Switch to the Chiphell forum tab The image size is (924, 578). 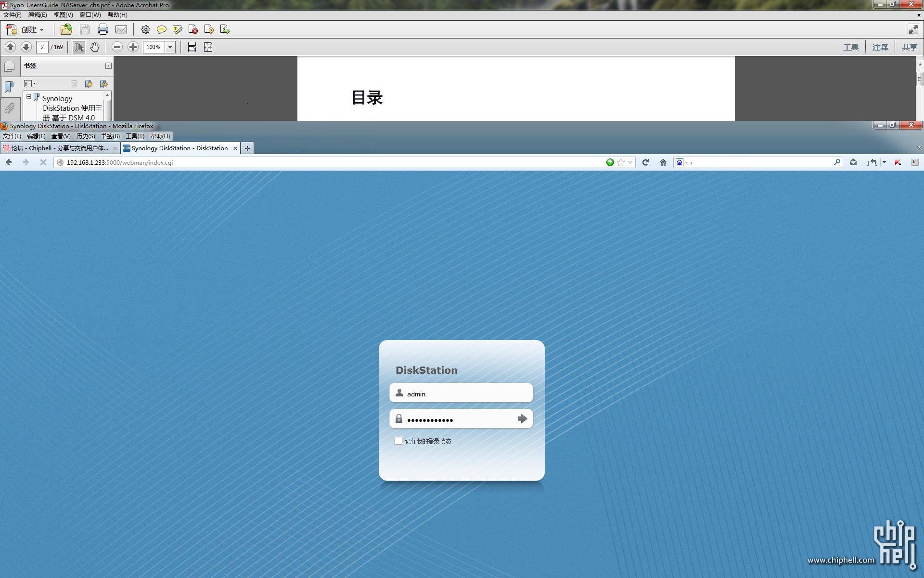coord(60,148)
